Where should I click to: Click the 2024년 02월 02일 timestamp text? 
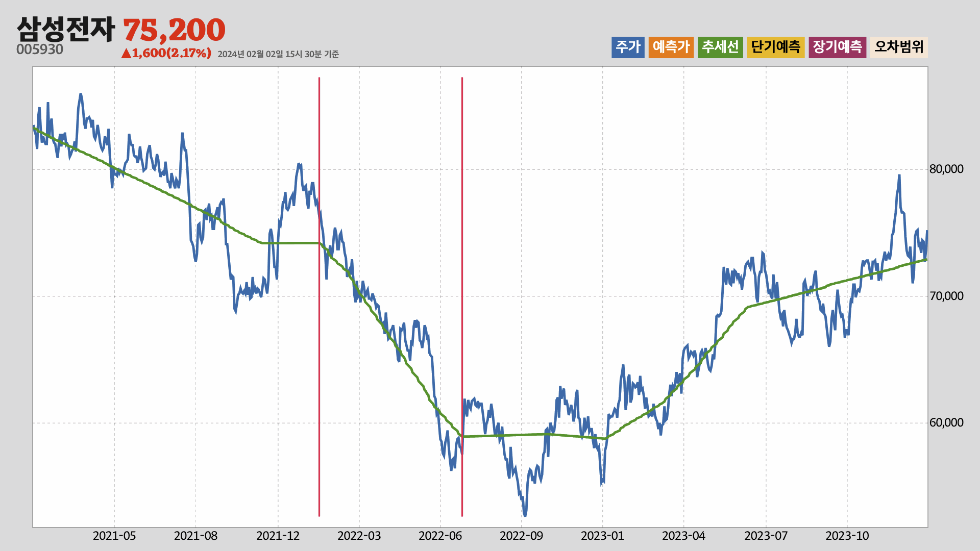(x=278, y=54)
